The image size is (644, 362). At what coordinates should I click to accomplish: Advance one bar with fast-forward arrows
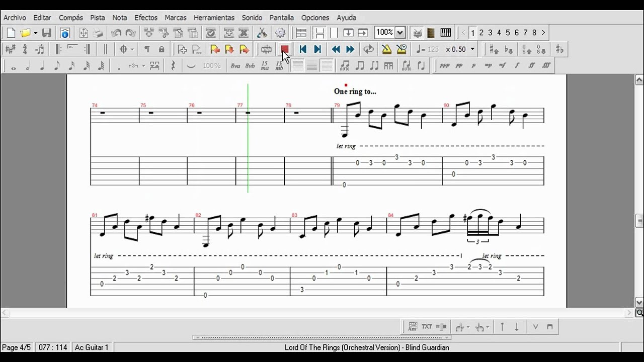click(x=350, y=49)
